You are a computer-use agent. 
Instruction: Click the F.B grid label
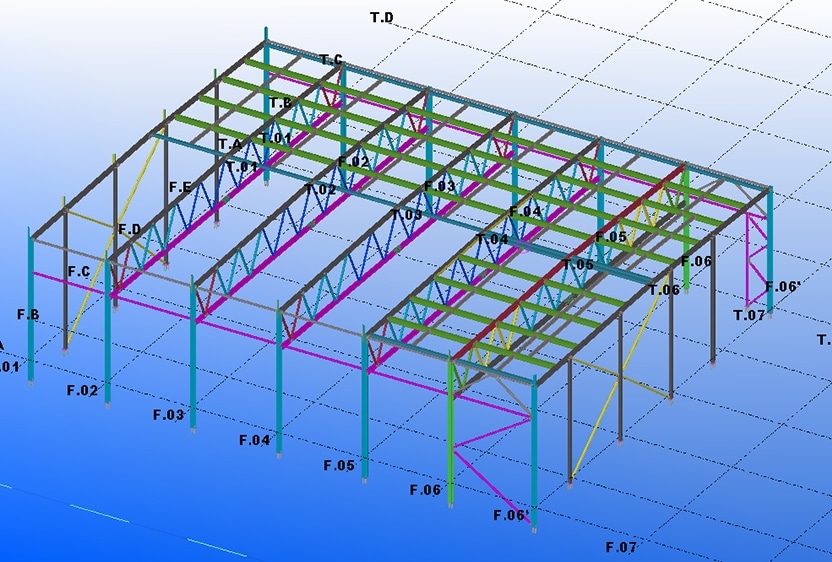pyautogui.click(x=28, y=315)
